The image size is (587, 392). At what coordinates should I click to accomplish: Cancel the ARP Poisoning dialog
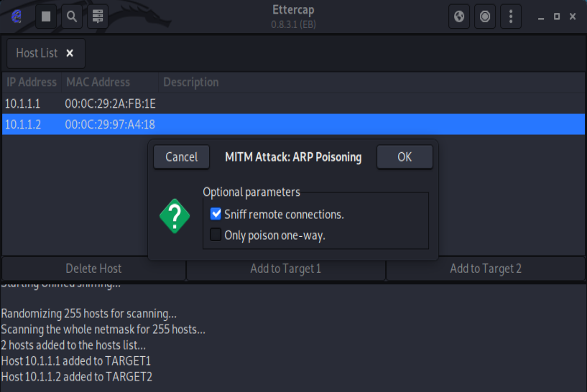tap(182, 157)
